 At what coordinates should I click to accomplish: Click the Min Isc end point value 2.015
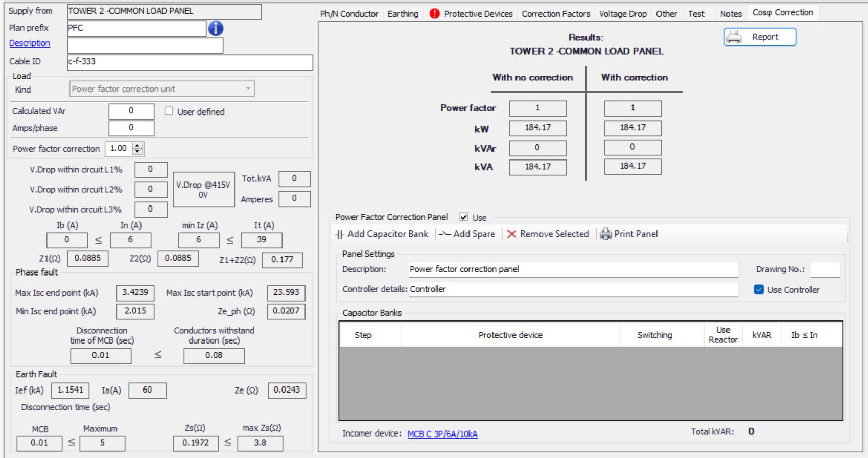[x=135, y=311]
